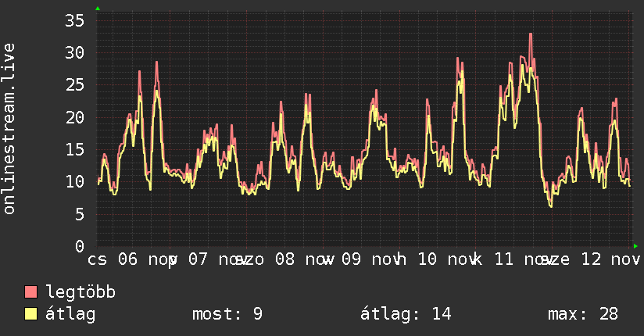Click the y-axis label 10
644x336 pixels.
coord(75,181)
